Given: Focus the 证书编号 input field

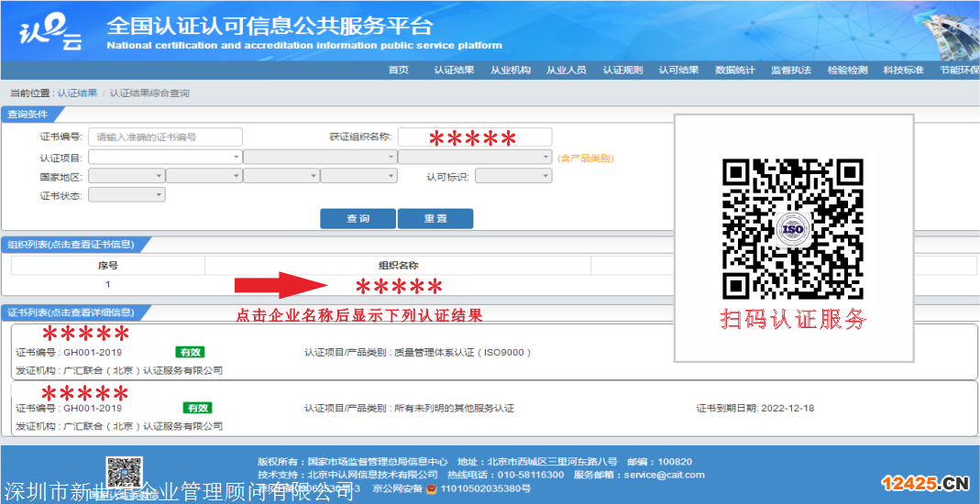Looking at the screenshot, I should [x=165, y=137].
